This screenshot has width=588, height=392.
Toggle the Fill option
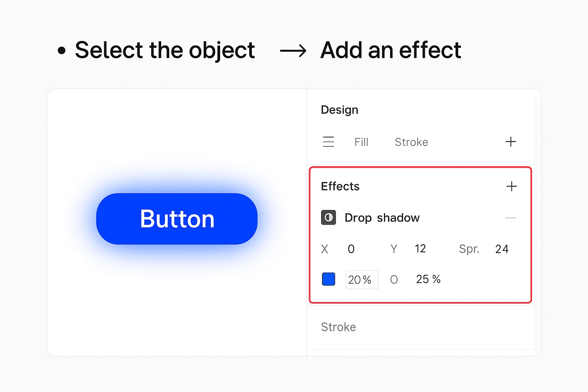pyautogui.click(x=361, y=142)
